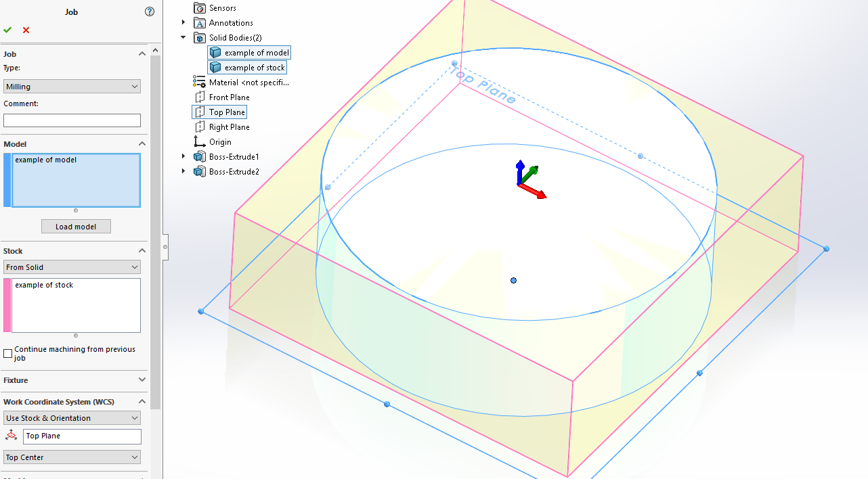Click the Right Plane icon in the tree

pos(199,127)
